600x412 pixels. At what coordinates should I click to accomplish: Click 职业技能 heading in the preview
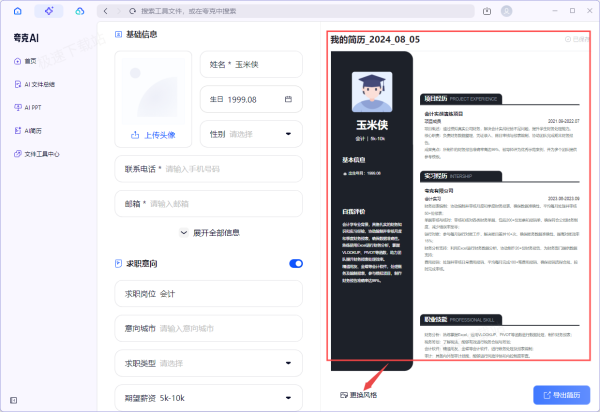[x=436, y=319]
